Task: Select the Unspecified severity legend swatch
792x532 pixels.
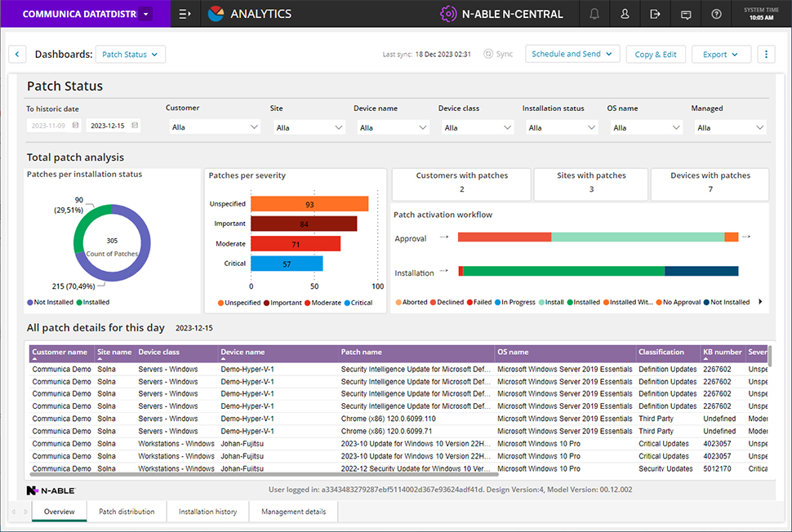Action: (x=220, y=303)
